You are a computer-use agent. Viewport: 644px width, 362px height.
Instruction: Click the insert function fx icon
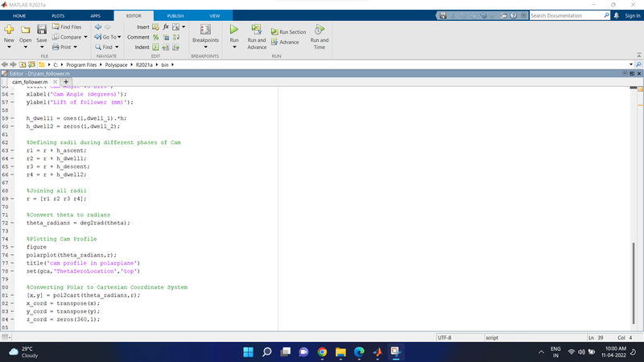pyautogui.click(x=166, y=27)
